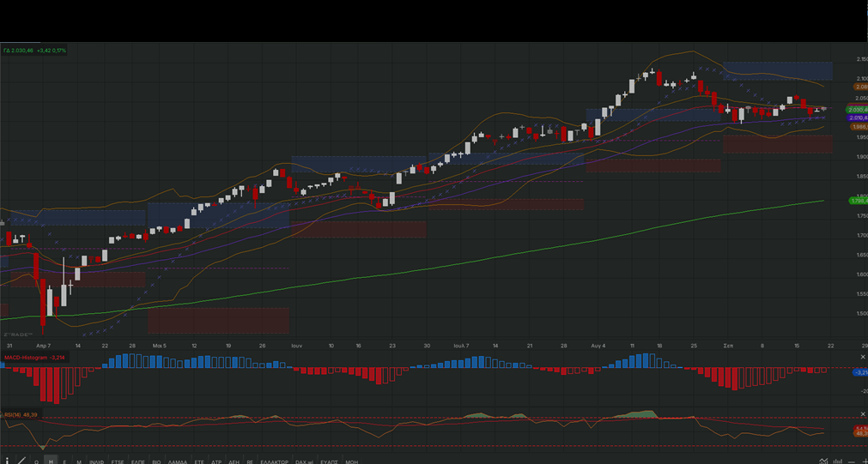Click the purple 2.010 moving average tag
Image resolution: width=868 pixels, height=464 pixels.
click(x=858, y=118)
